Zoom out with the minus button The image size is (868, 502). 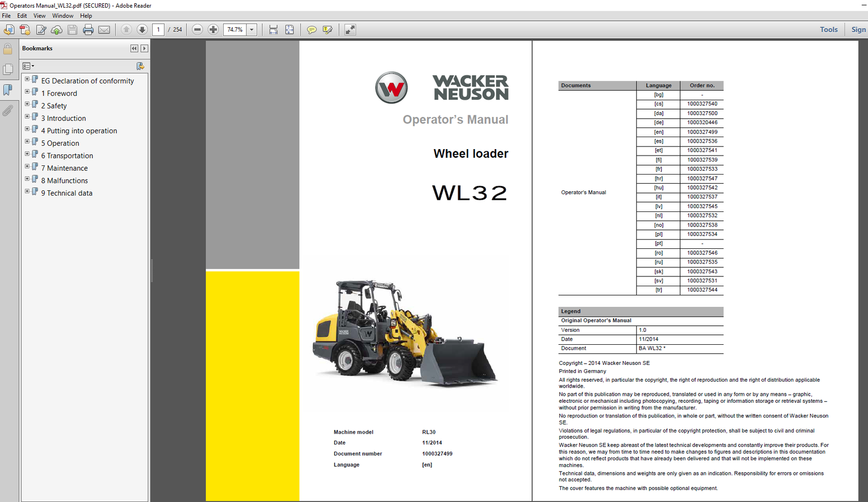pyautogui.click(x=197, y=30)
